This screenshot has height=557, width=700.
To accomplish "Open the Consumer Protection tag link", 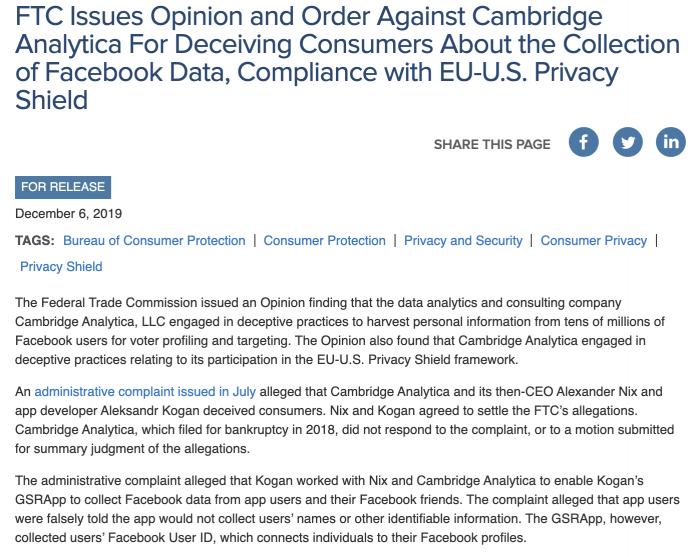I will tap(324, 241).
